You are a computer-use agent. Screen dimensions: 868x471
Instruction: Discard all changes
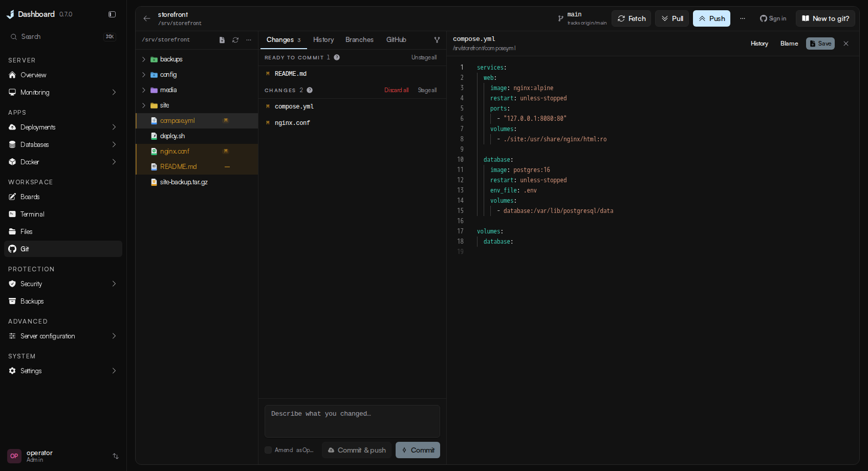(396, 90)
